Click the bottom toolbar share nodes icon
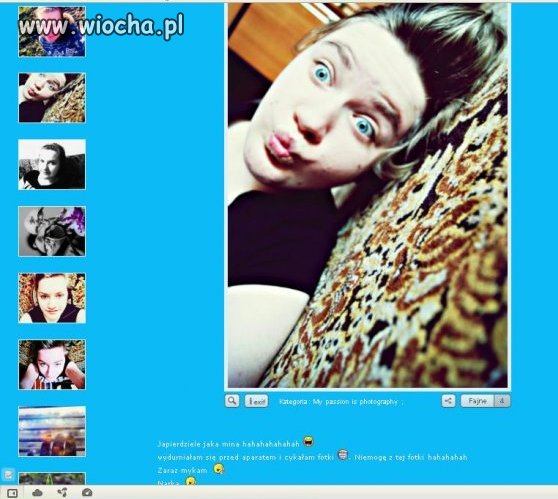 click(62, 493)
